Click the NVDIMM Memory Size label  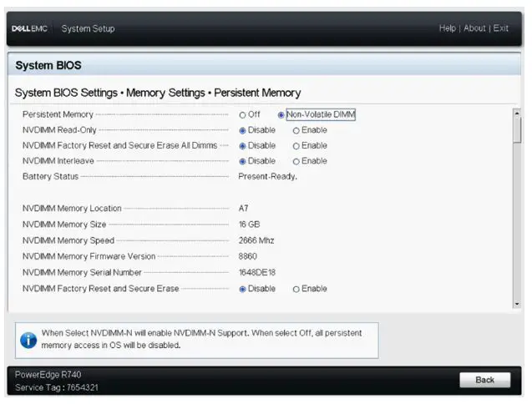click(x=64, y=225)
